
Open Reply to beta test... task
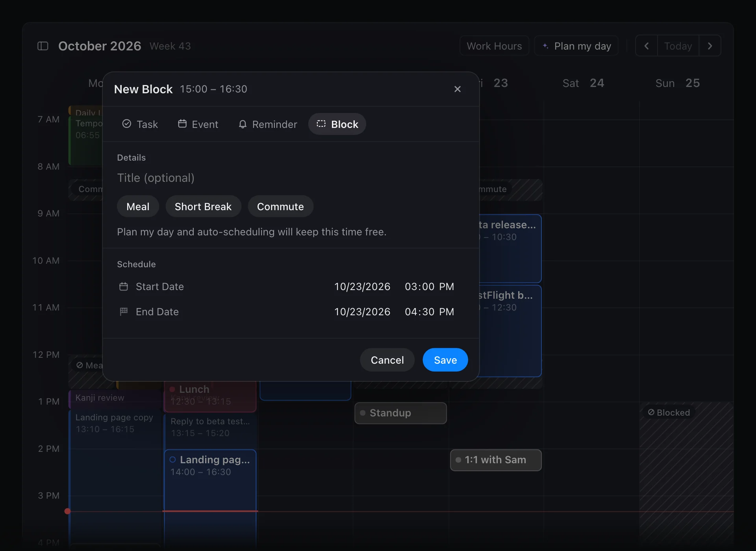pyautogui.click(x=210, y=431)
